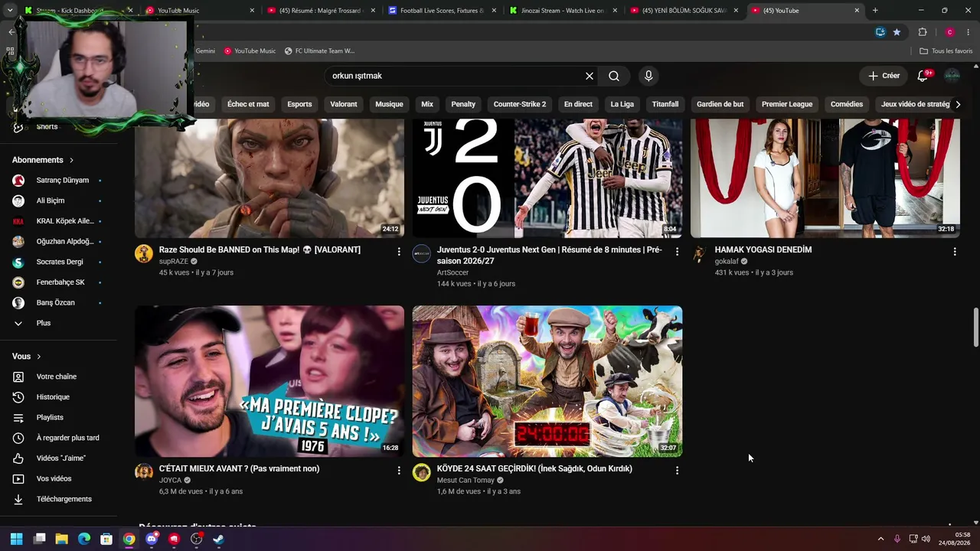Open supRAZE channel avatar
Viewport: 980px width, 551px height.
[x=144, y=254]
